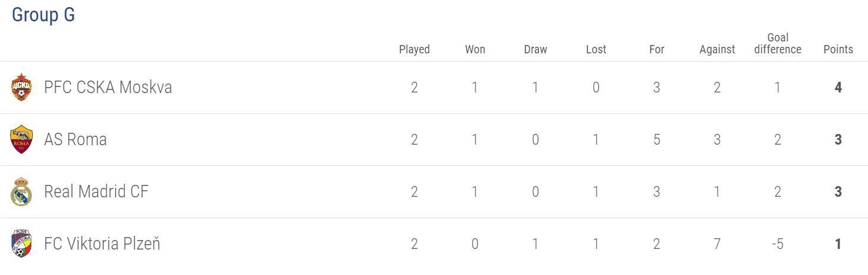The image size is (868, 275).
Task: Sort by the For column header
Action: pos(657,49)
